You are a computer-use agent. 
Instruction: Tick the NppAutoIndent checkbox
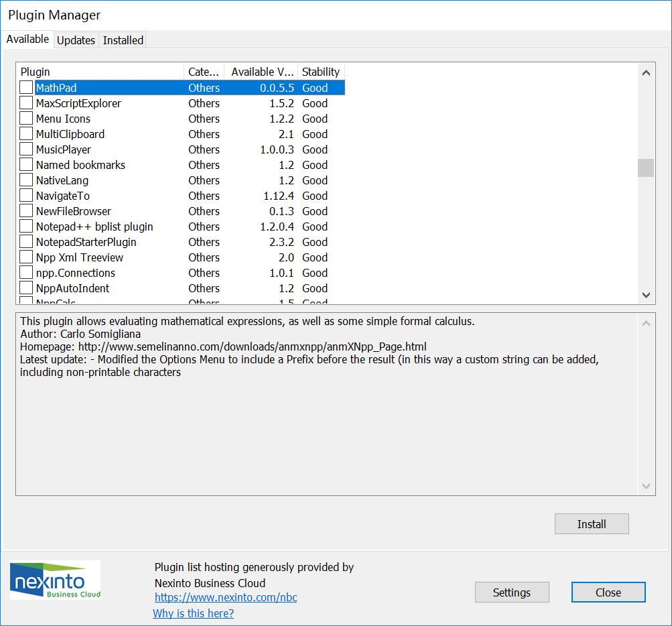pos(25,288)
